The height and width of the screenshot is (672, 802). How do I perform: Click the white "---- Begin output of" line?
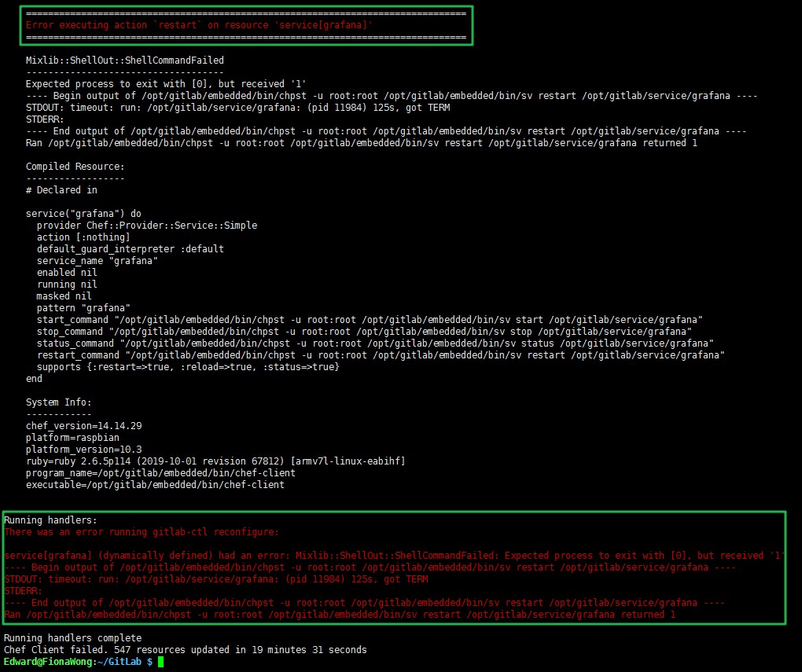[x=392, y=96]
